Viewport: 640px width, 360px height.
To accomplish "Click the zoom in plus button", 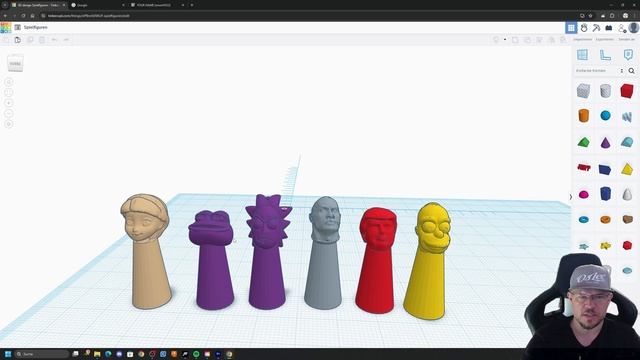I will point(9,103).
